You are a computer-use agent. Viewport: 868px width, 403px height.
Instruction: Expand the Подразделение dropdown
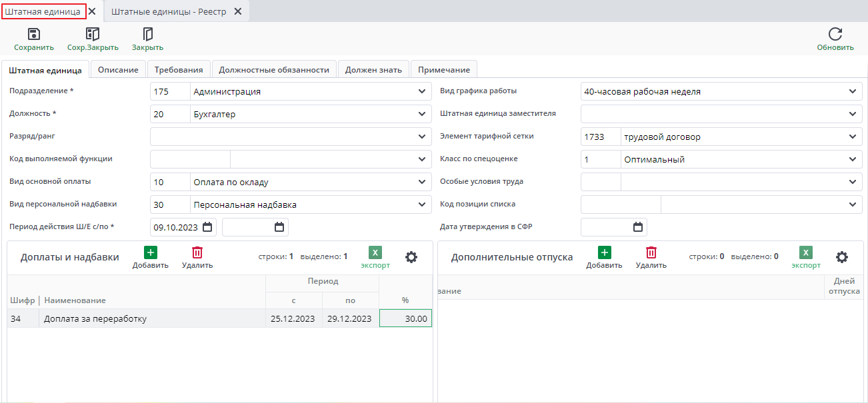[x=422, y=92]
